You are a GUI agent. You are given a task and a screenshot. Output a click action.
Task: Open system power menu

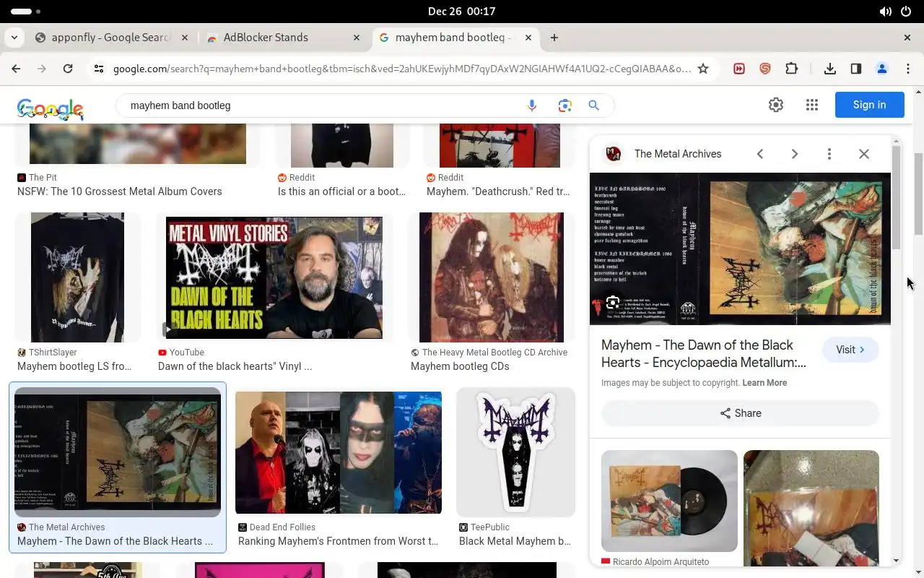[x=907, y=12]
